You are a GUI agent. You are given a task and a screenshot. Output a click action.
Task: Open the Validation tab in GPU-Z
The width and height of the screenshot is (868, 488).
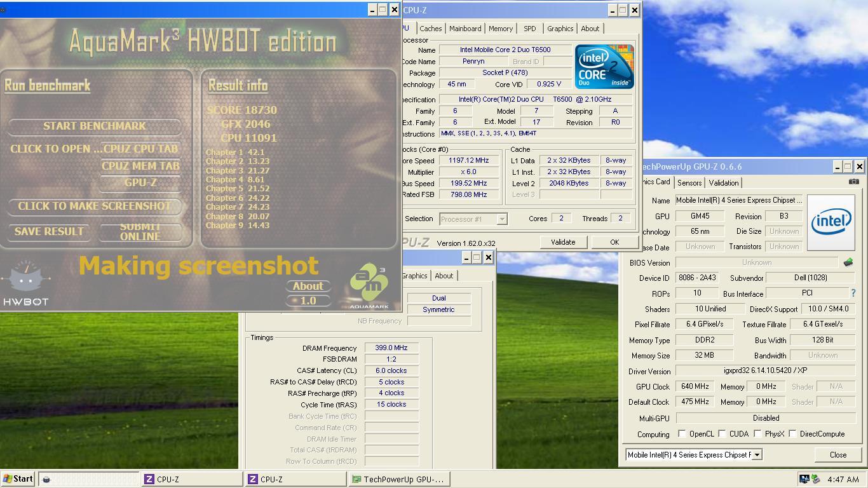[x=723, y=183]
